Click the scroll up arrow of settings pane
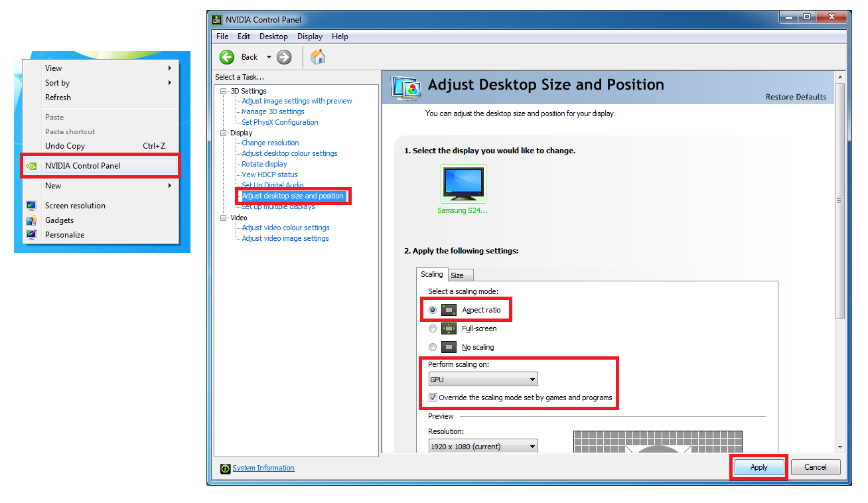Image resolution: width=868 pixels, height=503 pixels. click(x=840, y=77)
